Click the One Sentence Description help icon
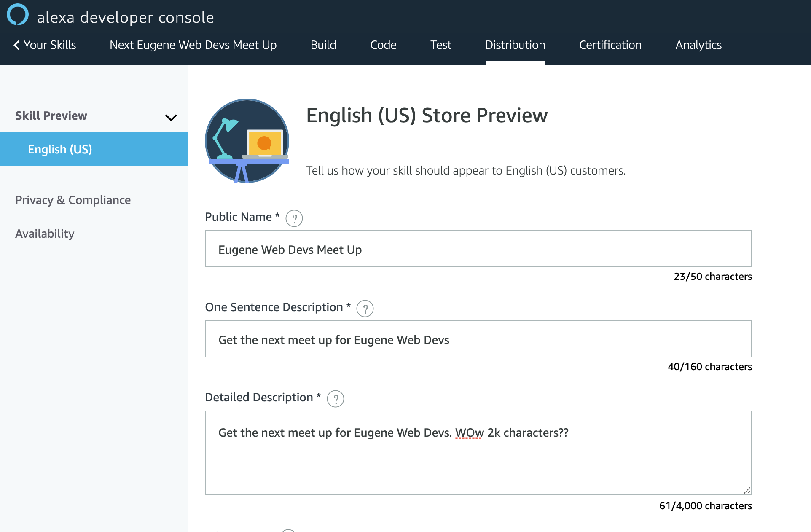 click(x=365, y=309)
